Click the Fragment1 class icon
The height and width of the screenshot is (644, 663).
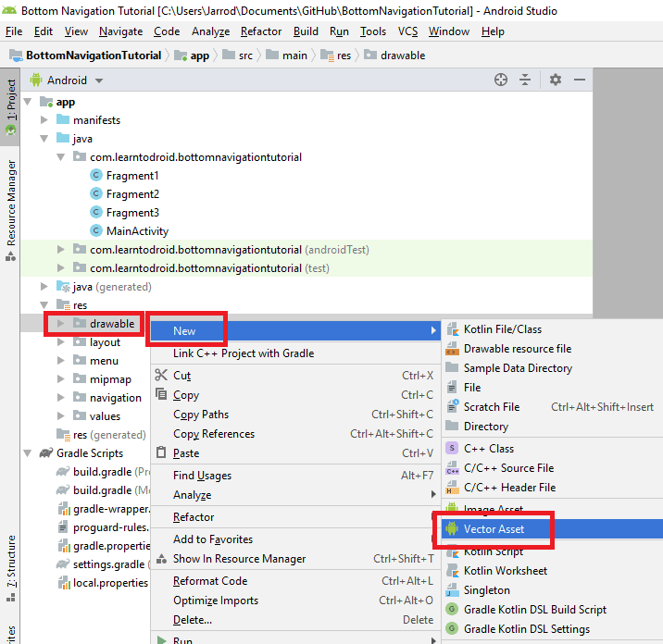pyautogui.click(x=95, y=176)
